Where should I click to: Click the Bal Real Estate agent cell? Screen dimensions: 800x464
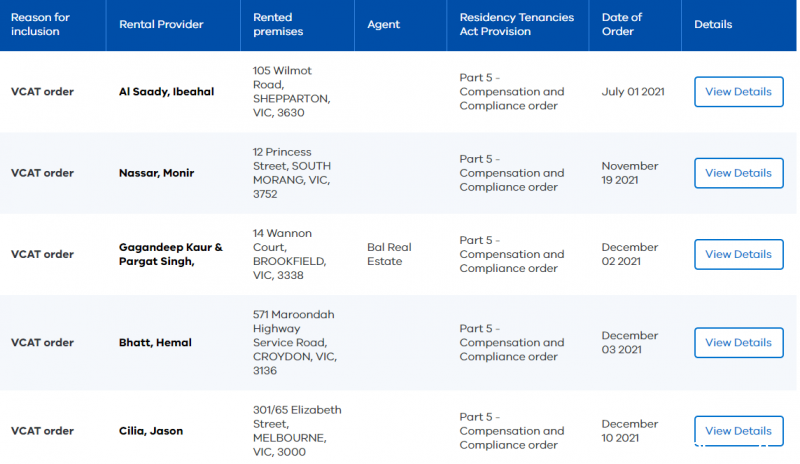(389, 254)
